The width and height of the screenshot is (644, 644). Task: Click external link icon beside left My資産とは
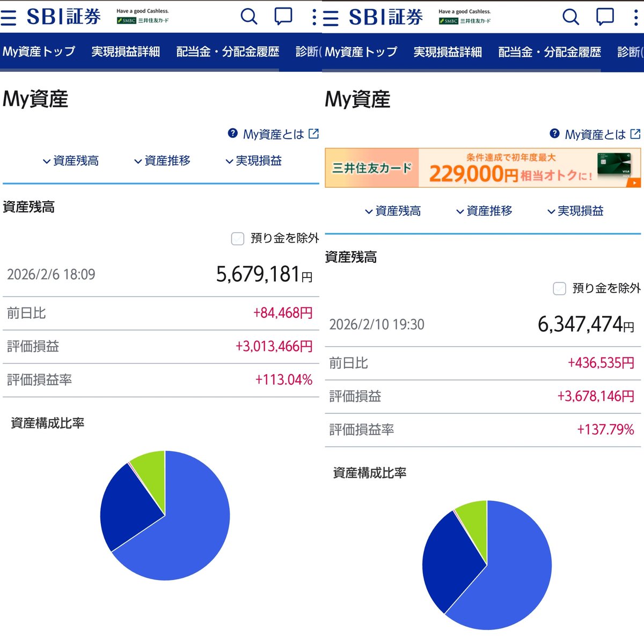coord(314,134)
